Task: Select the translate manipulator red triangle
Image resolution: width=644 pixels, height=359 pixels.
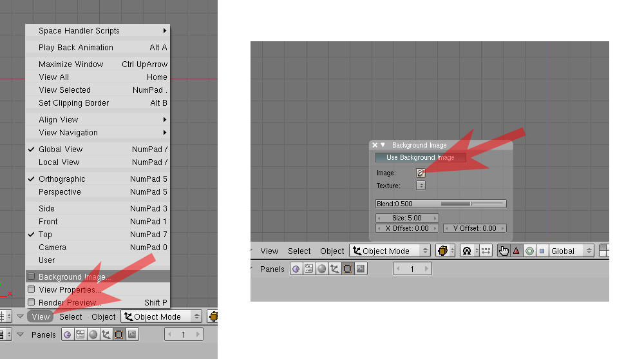Action: tap(516, 251)
